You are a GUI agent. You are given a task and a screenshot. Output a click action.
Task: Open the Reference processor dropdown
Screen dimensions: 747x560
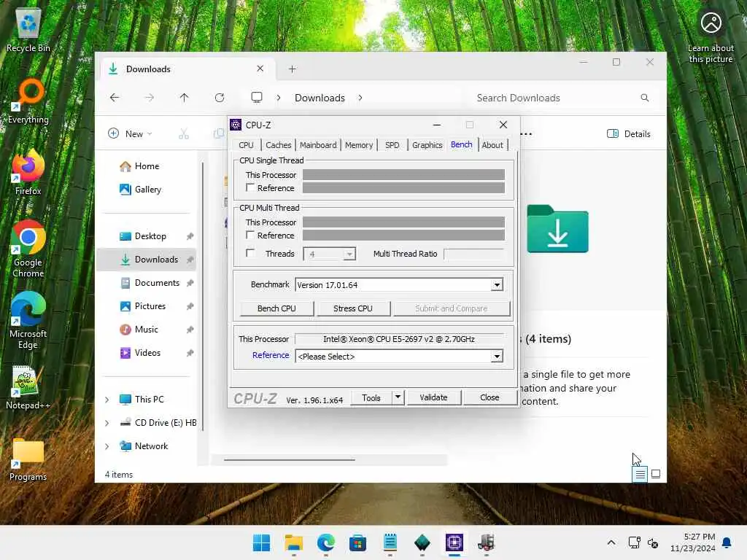(496, 356)
